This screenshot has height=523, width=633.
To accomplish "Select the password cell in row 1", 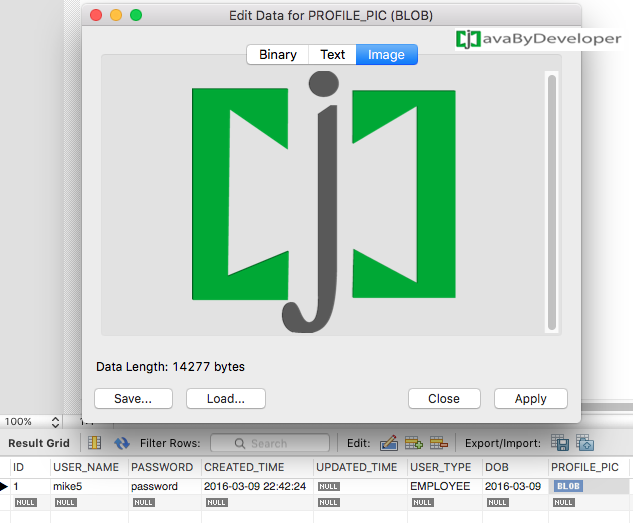I will click(165, 486).
